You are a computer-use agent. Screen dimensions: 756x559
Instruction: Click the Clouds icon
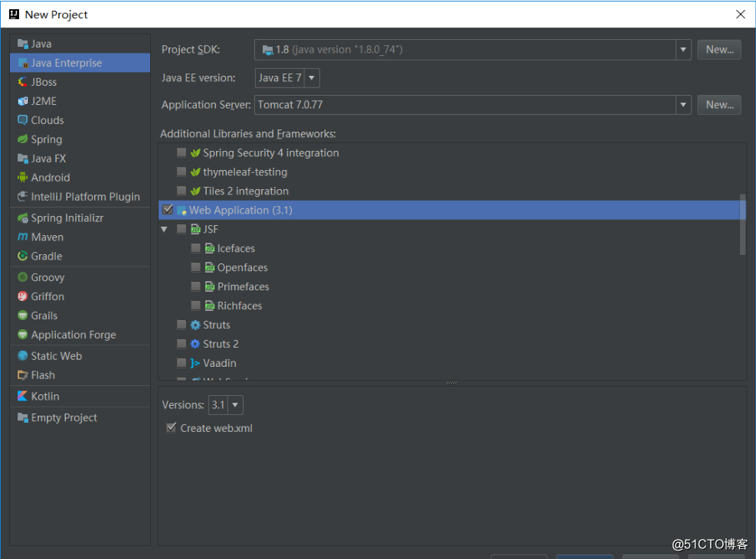coord(23,120)
